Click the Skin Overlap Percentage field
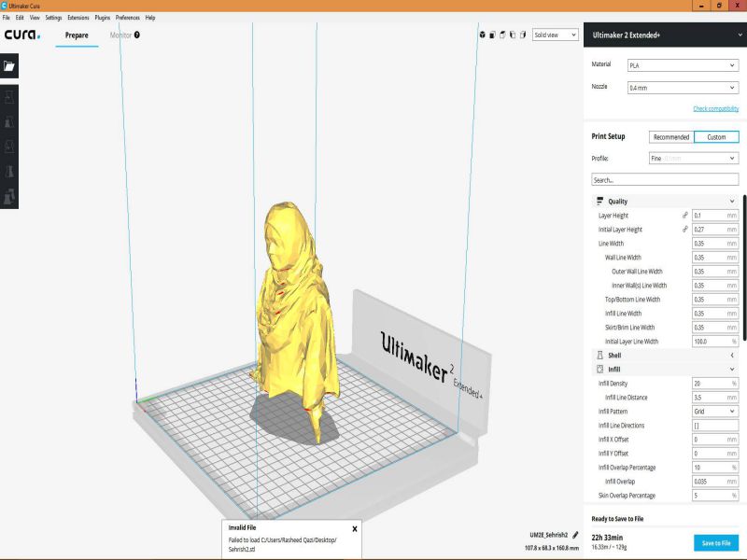The image size is (747, 560). (715, 496)
